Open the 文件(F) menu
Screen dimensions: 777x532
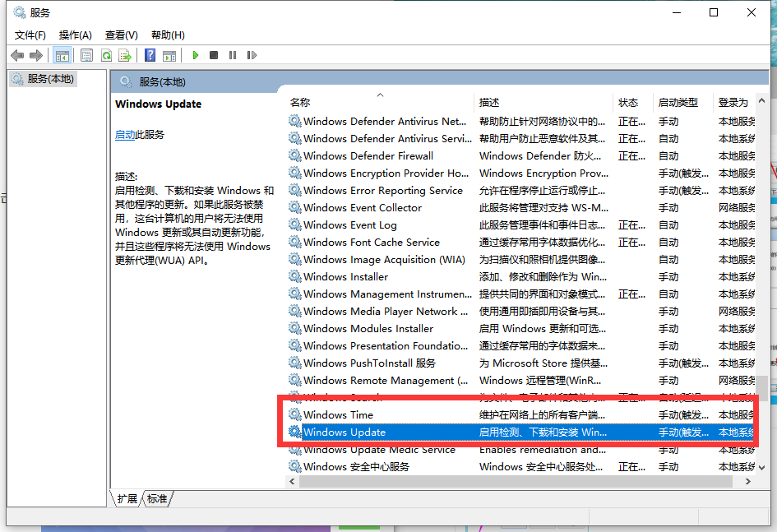click(x=30, y=35)
